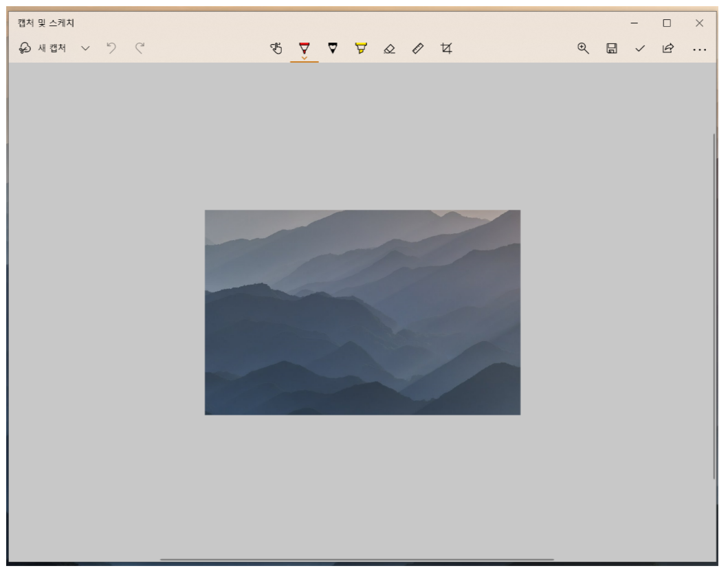
Task: Expand the new capture options chevron
Action: click(x=85, y=48)
